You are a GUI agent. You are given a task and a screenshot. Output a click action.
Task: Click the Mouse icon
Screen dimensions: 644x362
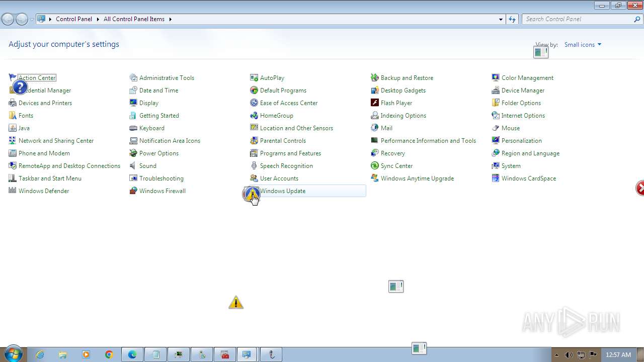pyautogui.click(x=496, y=128)
